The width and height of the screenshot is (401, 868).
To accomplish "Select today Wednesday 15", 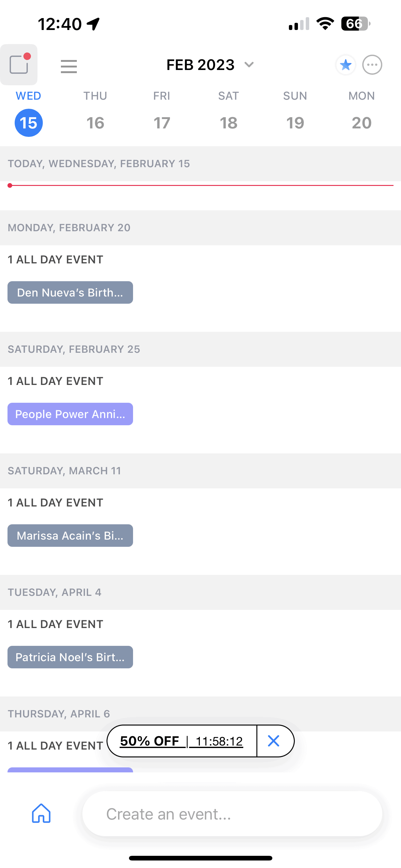I will pyautogui.click(x=29, y=123).
